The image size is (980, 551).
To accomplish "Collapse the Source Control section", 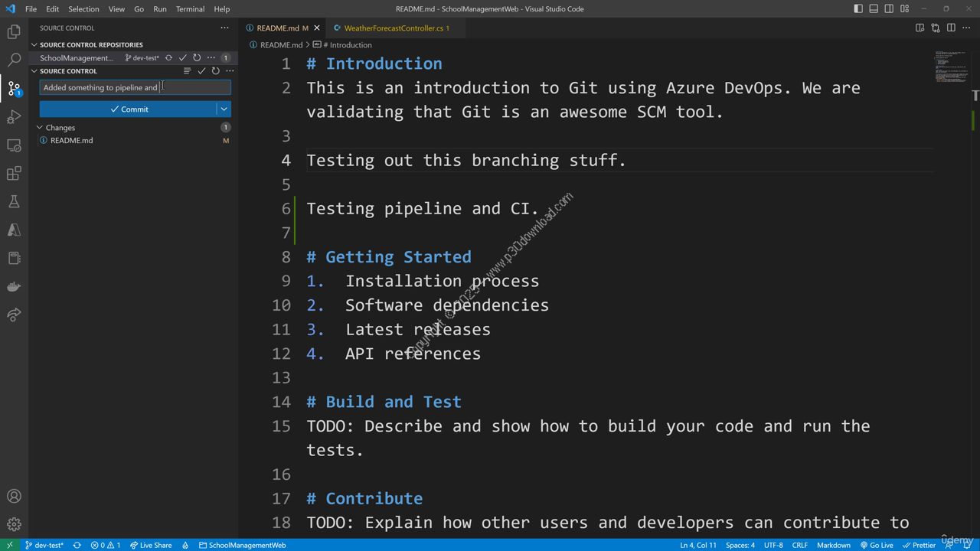I will 34,71.
